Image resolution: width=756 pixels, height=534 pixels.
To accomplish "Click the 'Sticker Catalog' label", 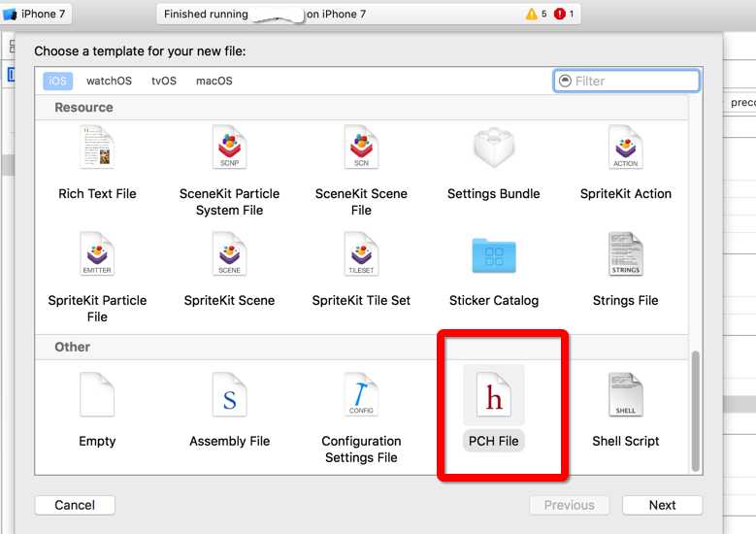I will click(x=494, y=300).
